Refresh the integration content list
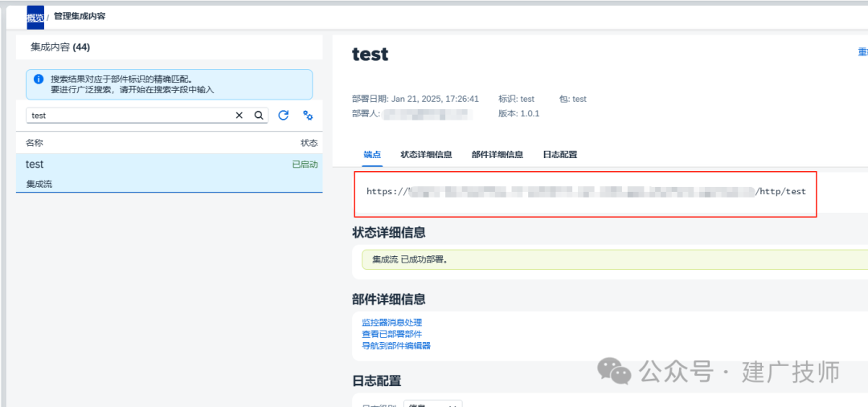 point(284,115)
